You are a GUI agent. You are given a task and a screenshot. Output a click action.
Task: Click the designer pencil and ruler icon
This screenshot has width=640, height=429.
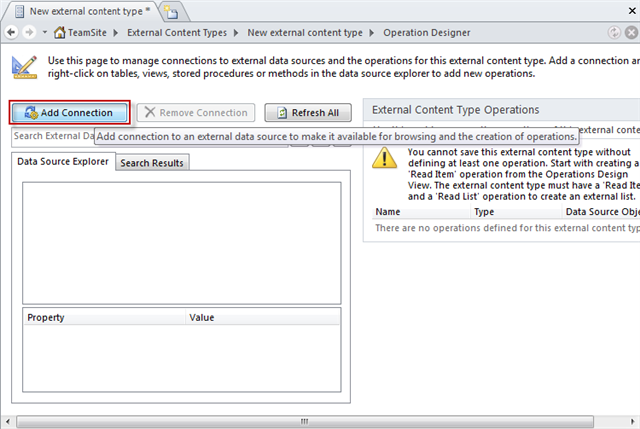(x=24, y=67)
